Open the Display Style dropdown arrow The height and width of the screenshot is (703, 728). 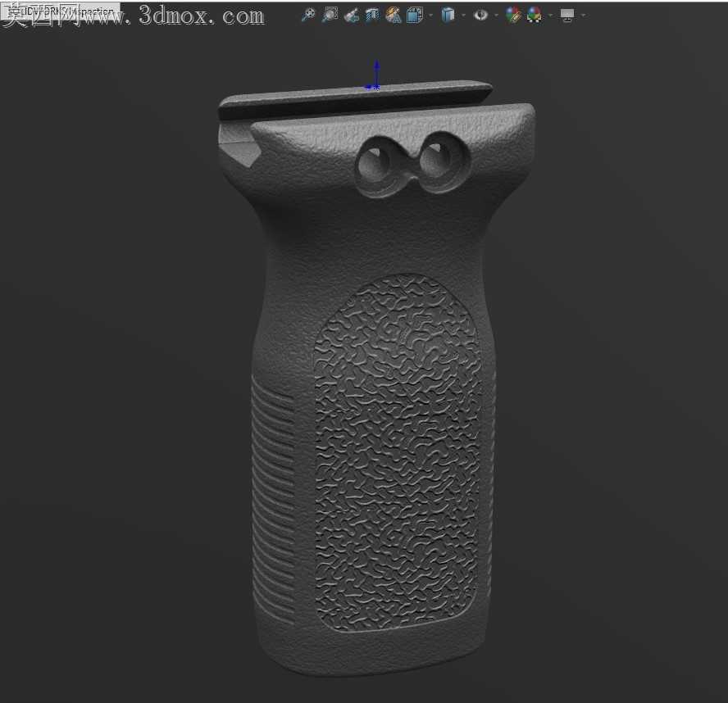463,16
